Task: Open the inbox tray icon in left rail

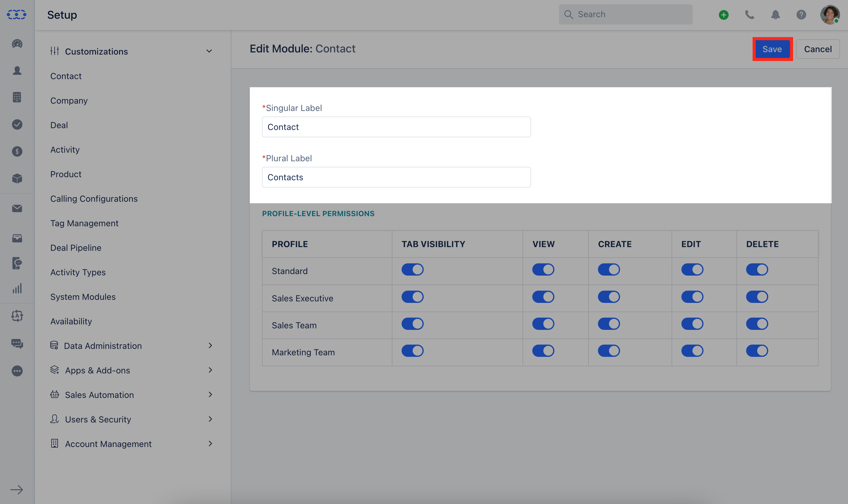Action: (x=17, y=238)
